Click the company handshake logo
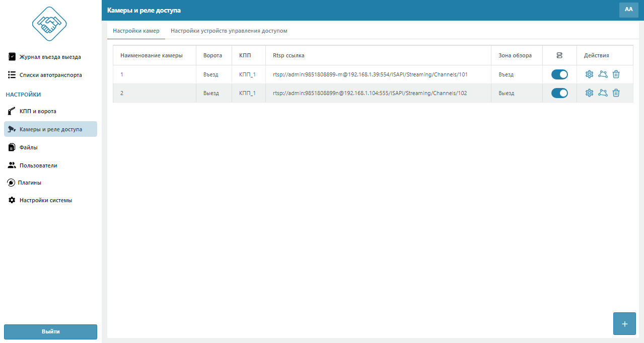The height and width of the screenshot is (343, 644). click(49, 24)
